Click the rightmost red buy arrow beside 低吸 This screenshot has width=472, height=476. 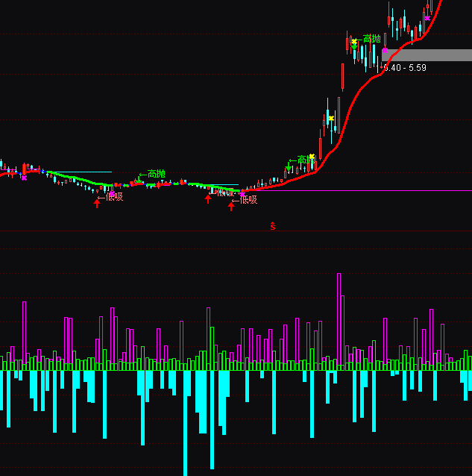coord(231,206)
